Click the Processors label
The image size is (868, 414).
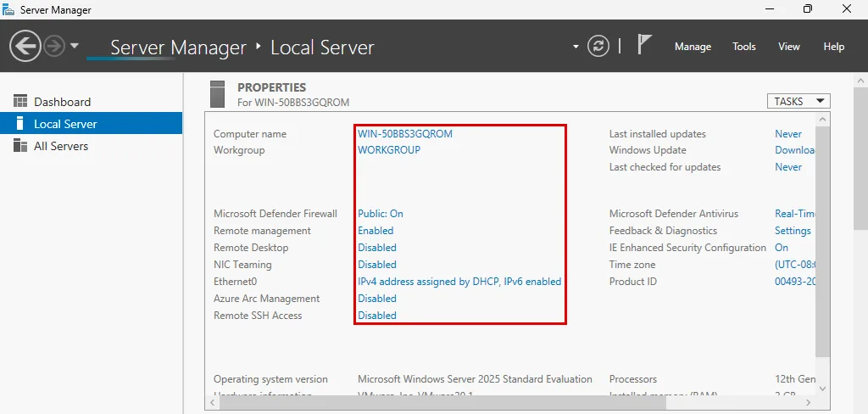pos(632,379)
